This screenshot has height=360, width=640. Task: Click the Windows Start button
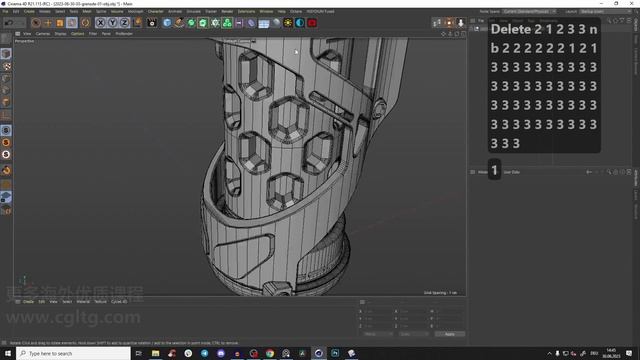8,353
